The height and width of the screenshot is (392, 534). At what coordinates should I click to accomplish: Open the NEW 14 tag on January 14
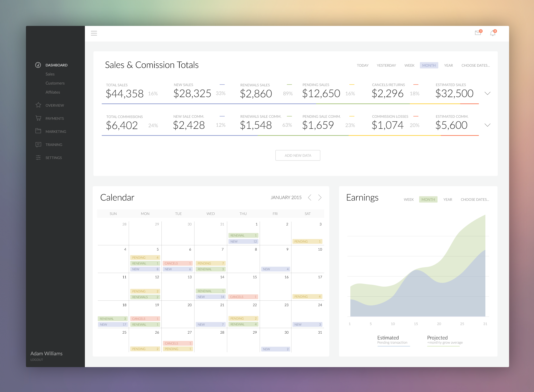click(x=210, y=297)
